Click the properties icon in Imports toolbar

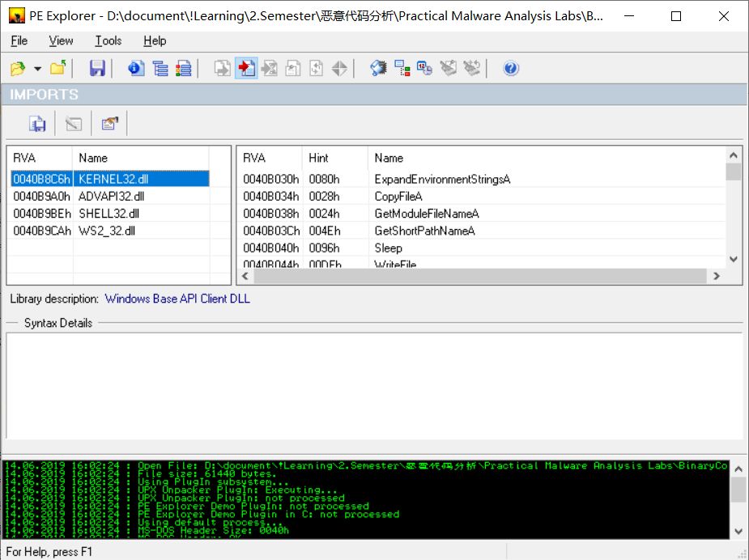pyautogui.click(x=109, y=124)
